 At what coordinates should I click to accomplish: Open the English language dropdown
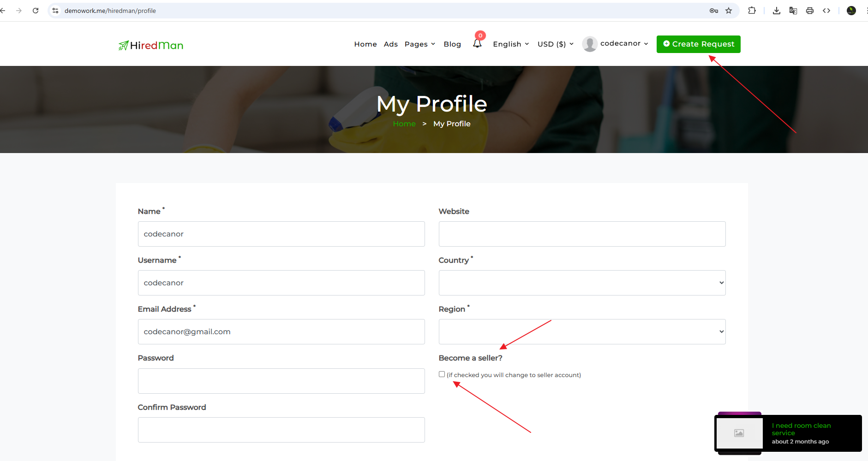tap(511, 44)
